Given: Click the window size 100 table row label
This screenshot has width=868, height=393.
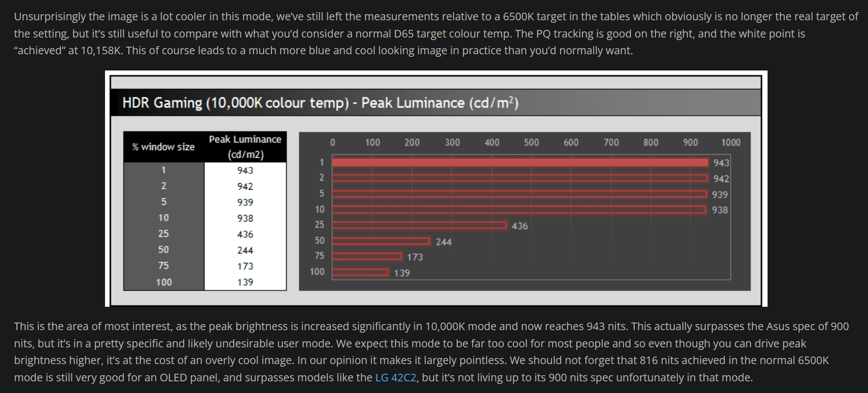Looking at the screenshot, I should [163, 282].
